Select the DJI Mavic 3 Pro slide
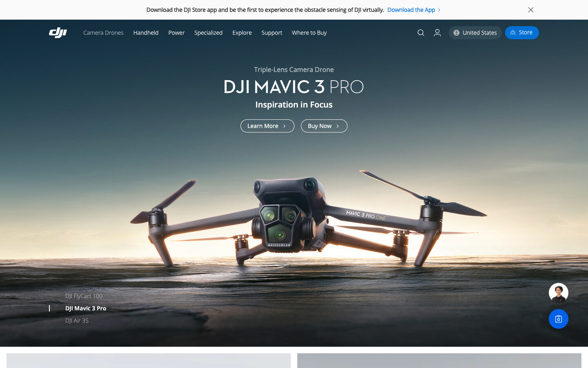 (x=86, y=308)
